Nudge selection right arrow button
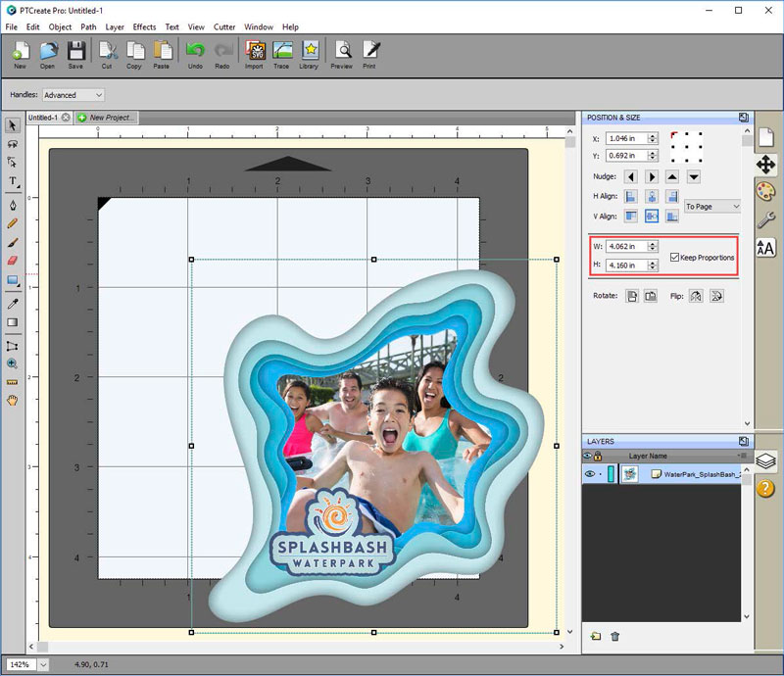Viewport: 784px width, 676px height. tap(652, 176)
